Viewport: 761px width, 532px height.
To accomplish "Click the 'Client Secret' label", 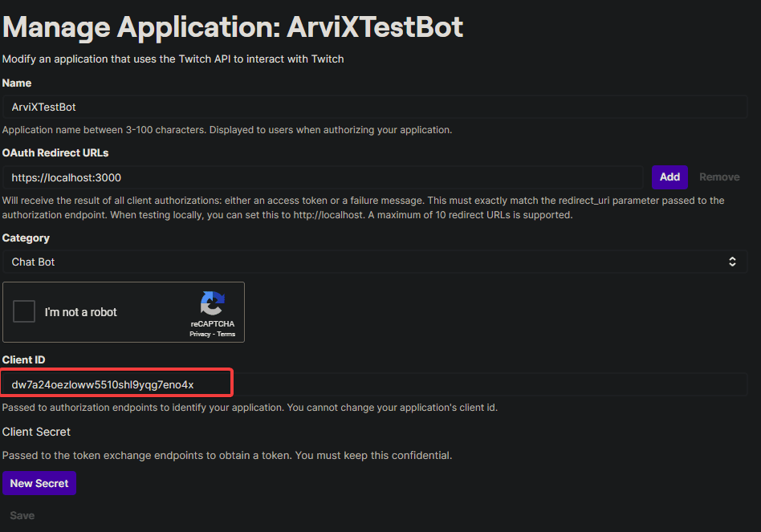I will [x=36, y=432].
